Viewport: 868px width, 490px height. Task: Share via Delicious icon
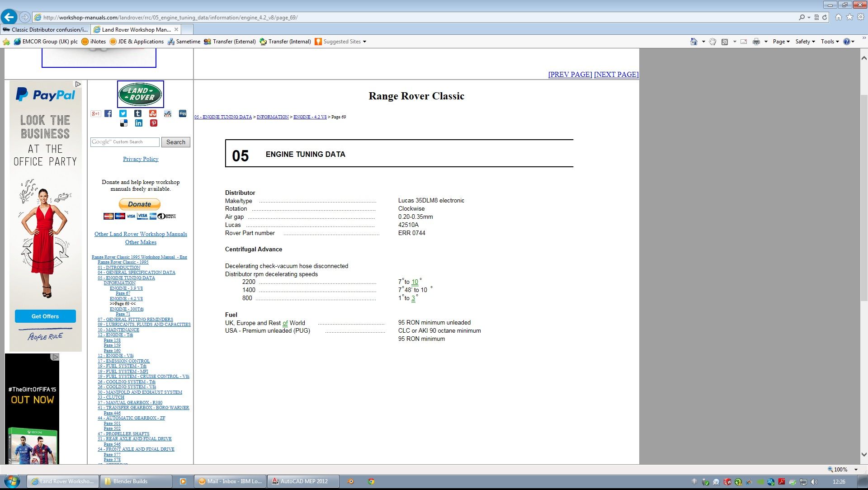coord(124,123)
